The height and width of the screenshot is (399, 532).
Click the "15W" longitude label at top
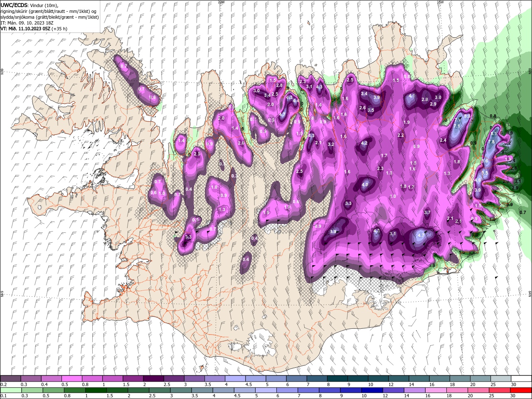[x=440, y=2]
